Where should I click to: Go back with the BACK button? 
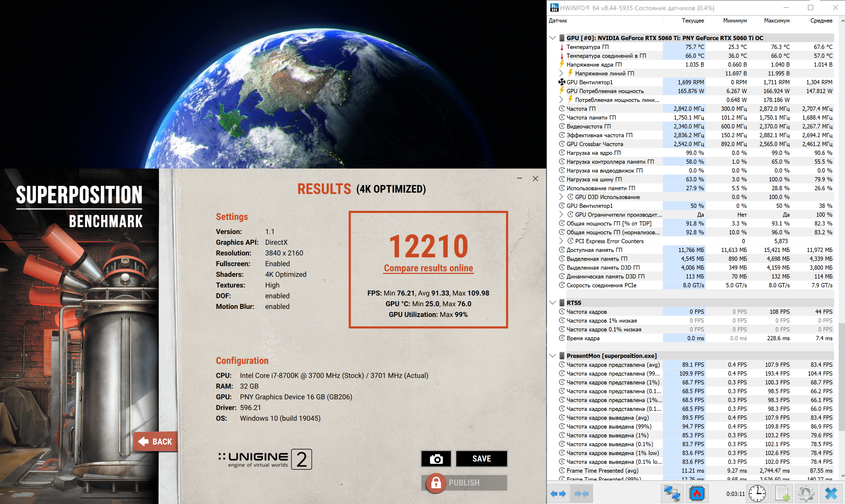156,441
